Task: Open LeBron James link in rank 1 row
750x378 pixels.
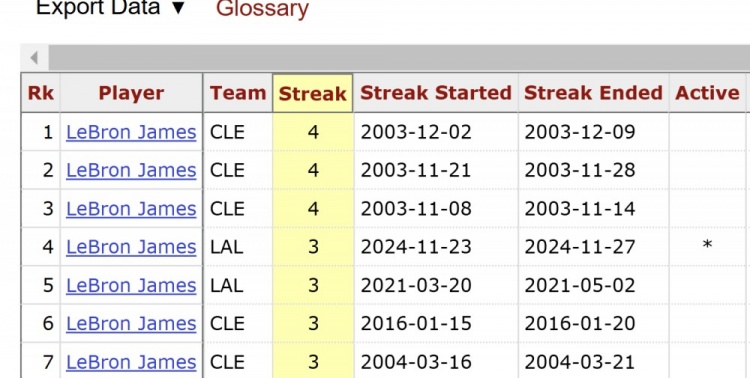Action: (131, 132)
